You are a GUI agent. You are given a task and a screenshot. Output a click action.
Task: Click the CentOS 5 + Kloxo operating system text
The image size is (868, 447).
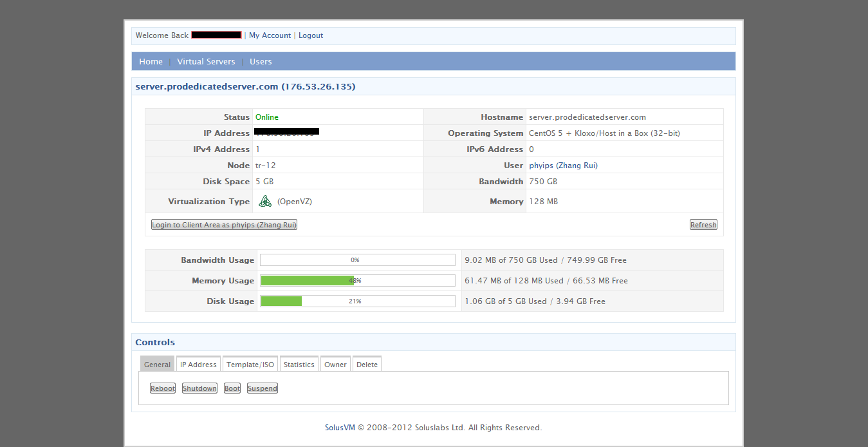(604, 133)
